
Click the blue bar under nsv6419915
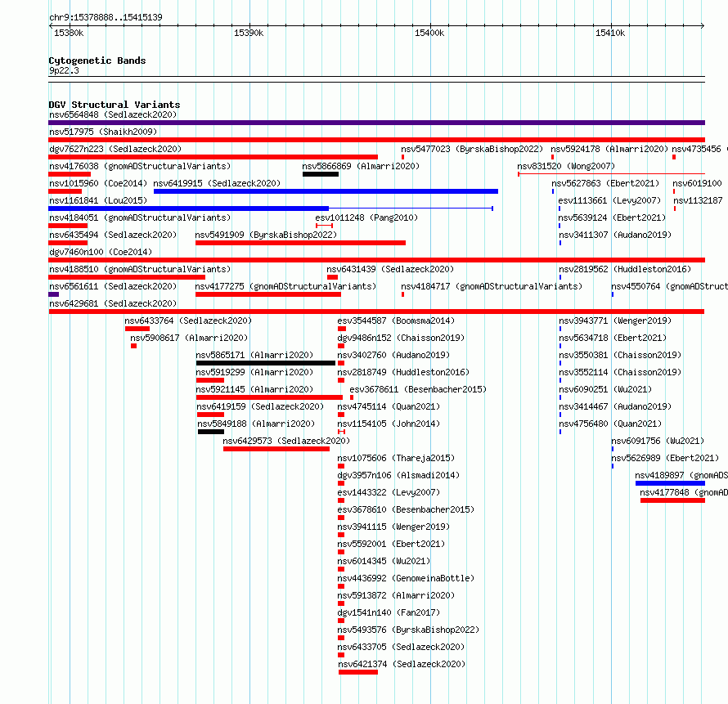(326, 191)
